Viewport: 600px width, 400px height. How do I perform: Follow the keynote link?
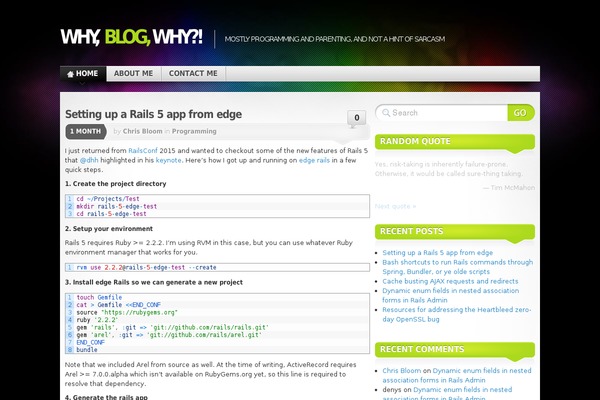coord(168,160)
